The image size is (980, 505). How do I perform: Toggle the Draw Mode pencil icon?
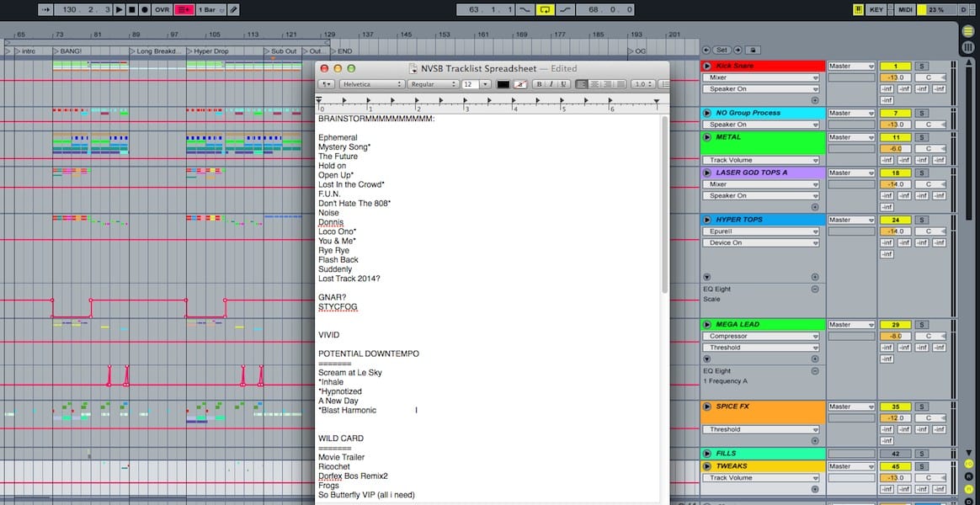coord(234,9)
